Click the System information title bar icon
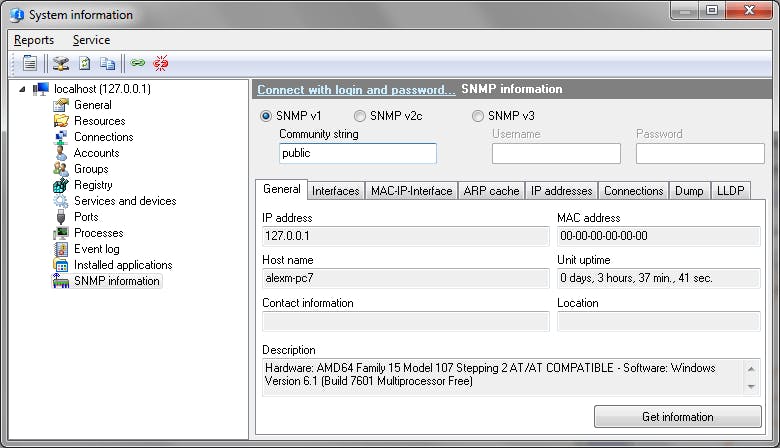Screen dimensions: 780x448 click(17, 15)
